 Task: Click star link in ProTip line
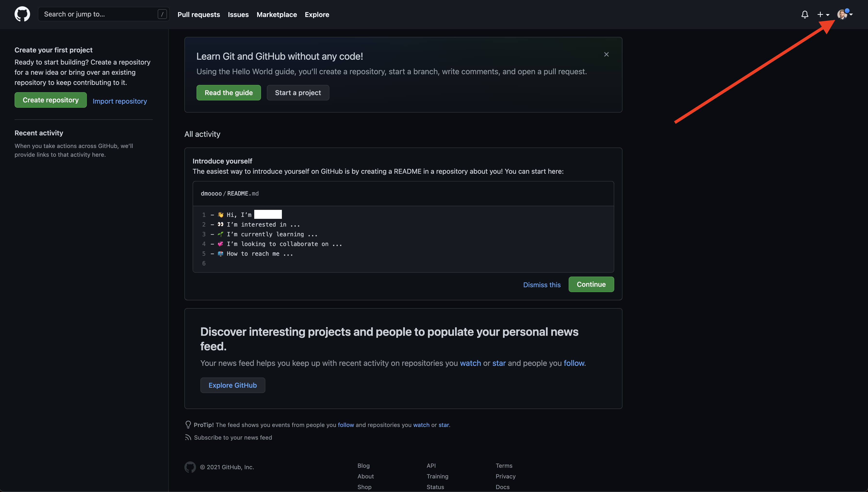tap(444, 425)
